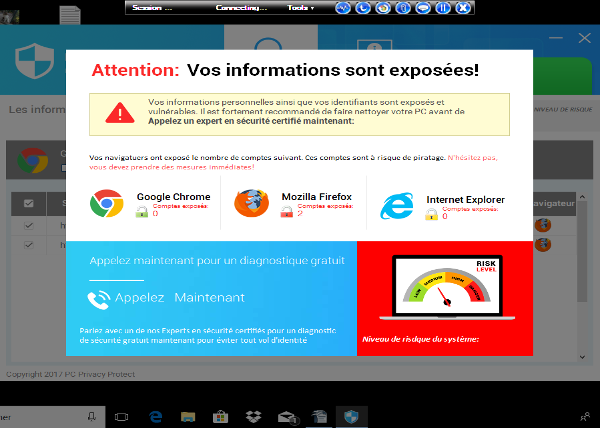Pause the remote session with the pause icon
The image size is (600, 428).
(443, 8)
